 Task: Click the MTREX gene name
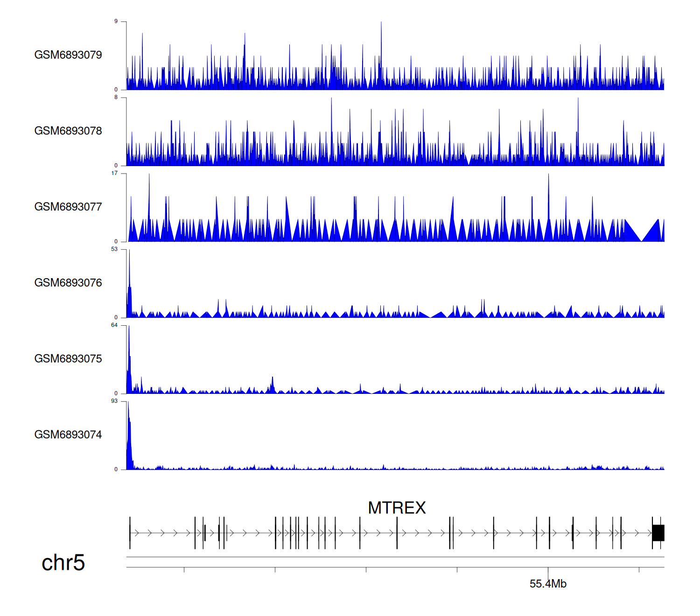click(397, 508)
